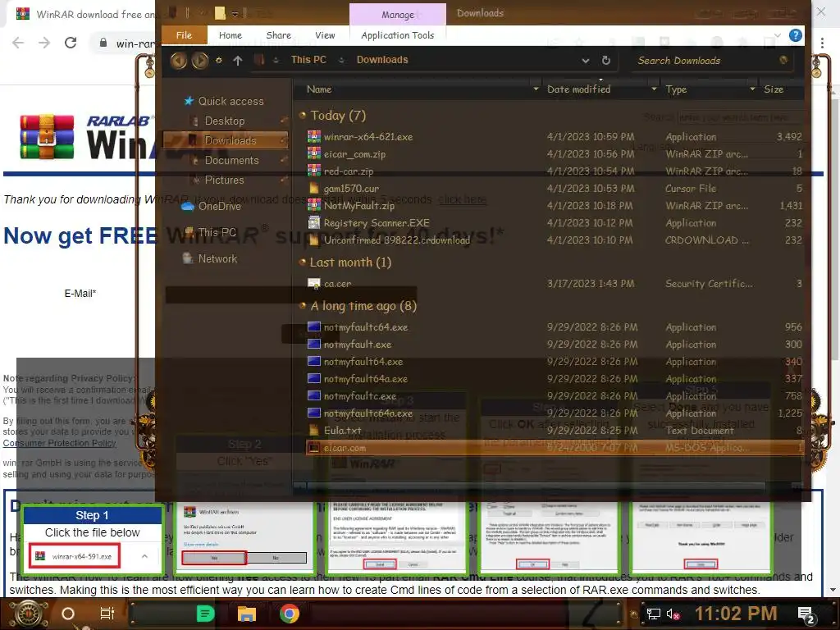Sort files by Size column

(773, 89)
